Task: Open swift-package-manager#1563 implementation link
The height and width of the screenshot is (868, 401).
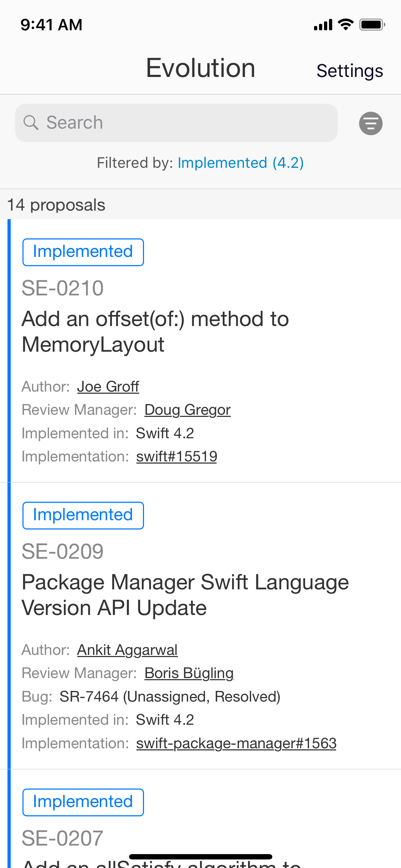Action: [236, 743]
